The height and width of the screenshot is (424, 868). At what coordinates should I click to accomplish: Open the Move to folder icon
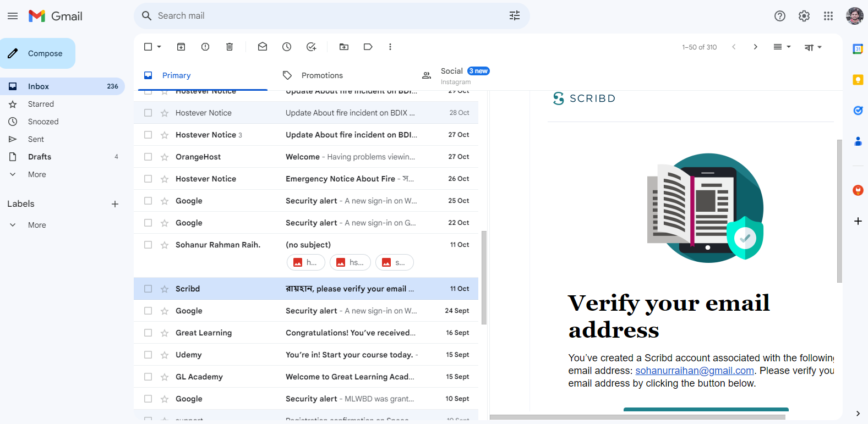[x=344, y=47]
